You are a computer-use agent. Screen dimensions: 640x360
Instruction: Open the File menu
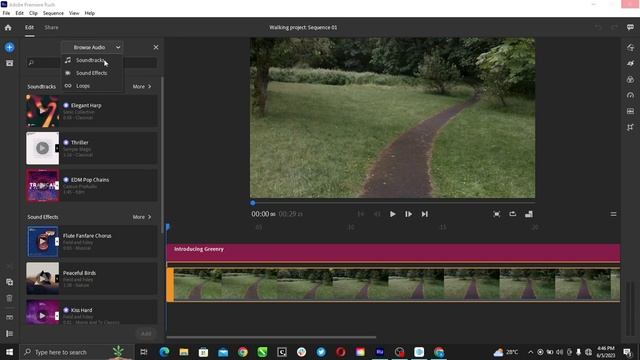pyautogui.click(x=7, y=13)
